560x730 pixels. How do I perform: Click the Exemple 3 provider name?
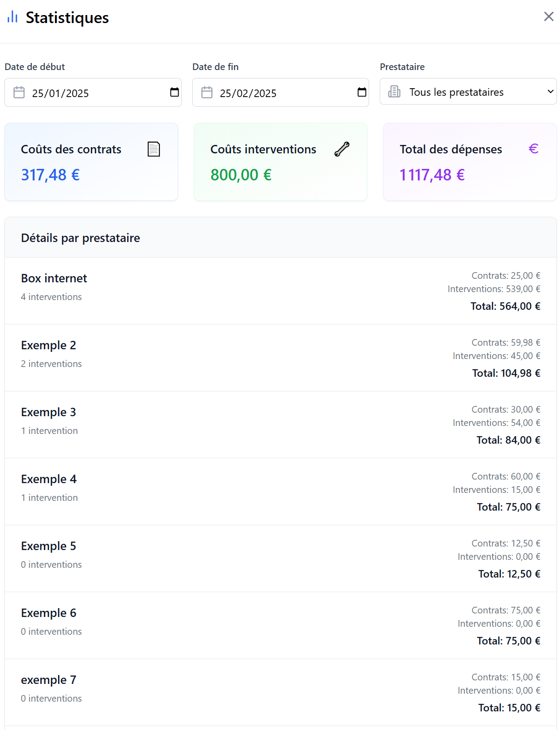click(49, 412)
